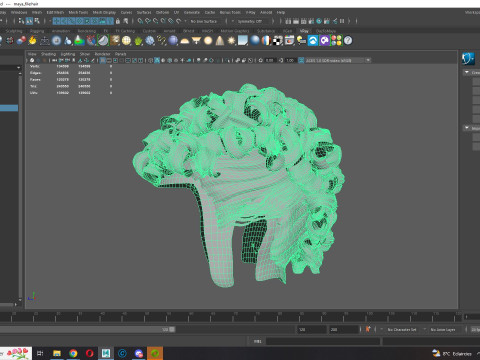Click the red and blue spheres shelf icon
Screen dimensions: 480x360
(x=21, y=41)
